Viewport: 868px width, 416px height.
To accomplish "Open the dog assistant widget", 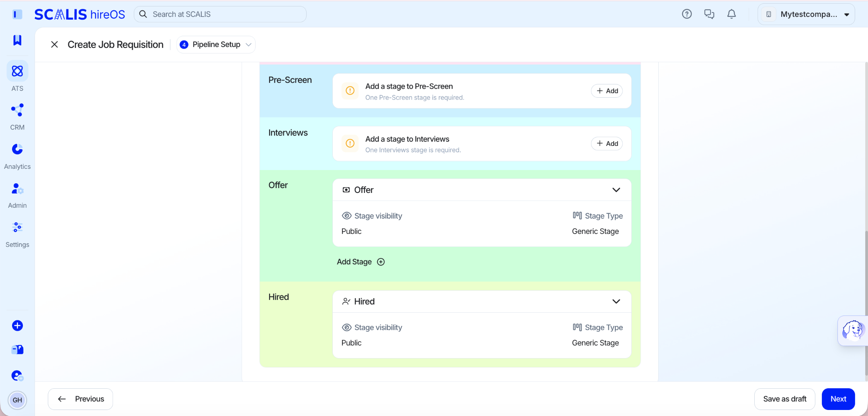I will pos(853,330).
